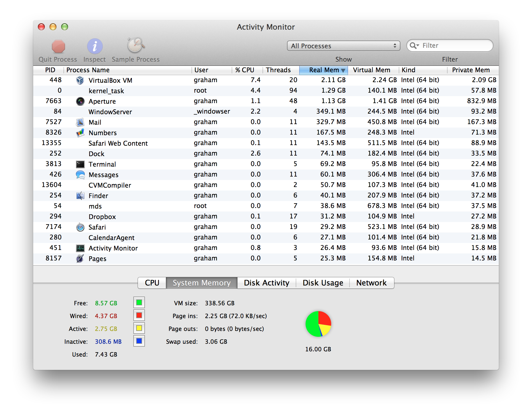Click the blue Inactive memory color swatch

139,341
